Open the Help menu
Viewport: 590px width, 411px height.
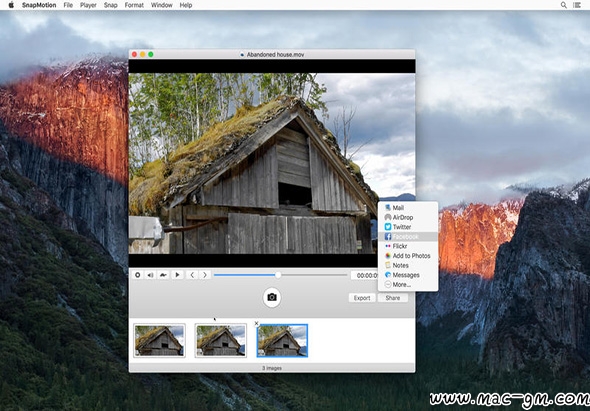coord(186,5)
